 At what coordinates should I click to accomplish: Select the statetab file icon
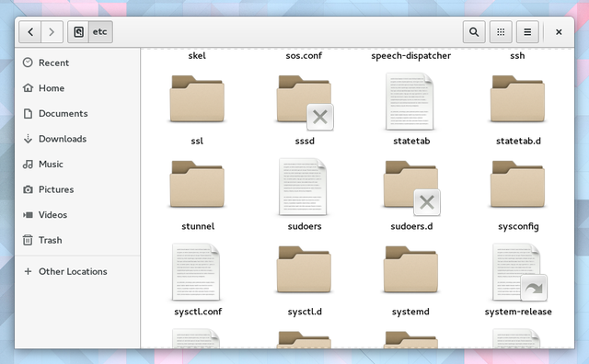pyautogui.click(x=410, y=101)
